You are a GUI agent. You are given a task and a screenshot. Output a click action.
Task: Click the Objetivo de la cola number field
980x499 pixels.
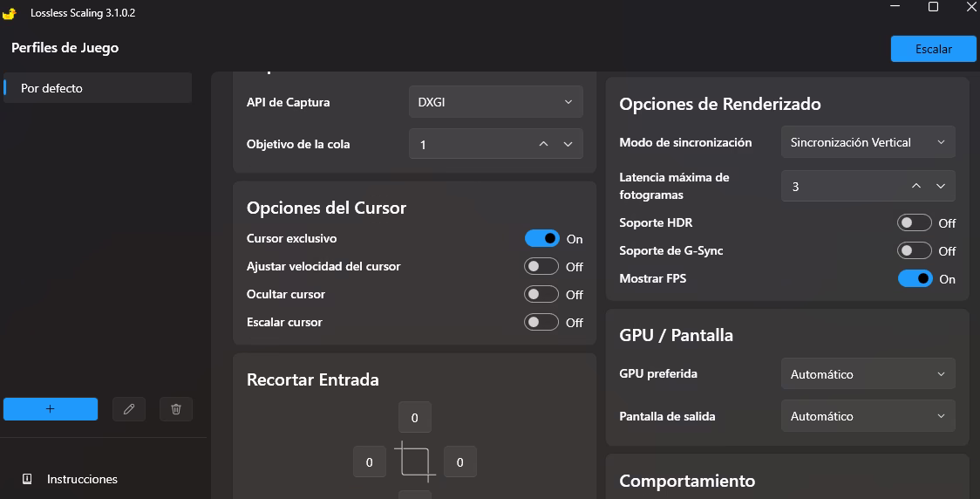tap(495, 145)
